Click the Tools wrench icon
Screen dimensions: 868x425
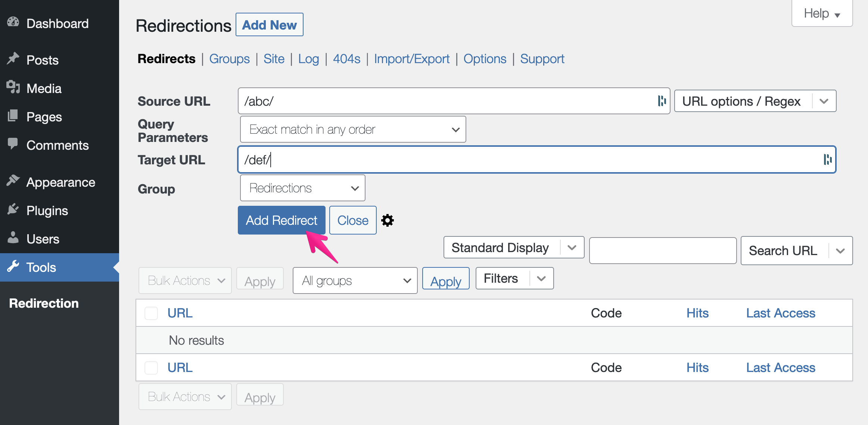(x=14, y=267)
